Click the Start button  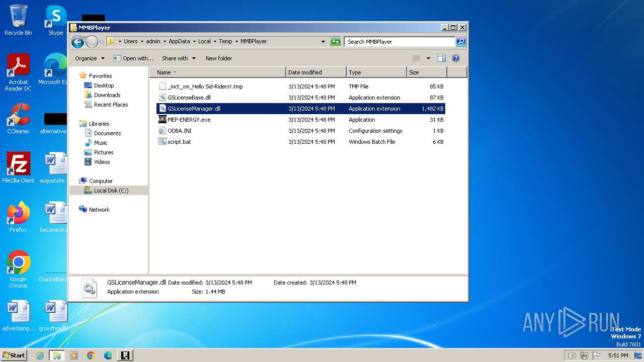click(14, 355)
